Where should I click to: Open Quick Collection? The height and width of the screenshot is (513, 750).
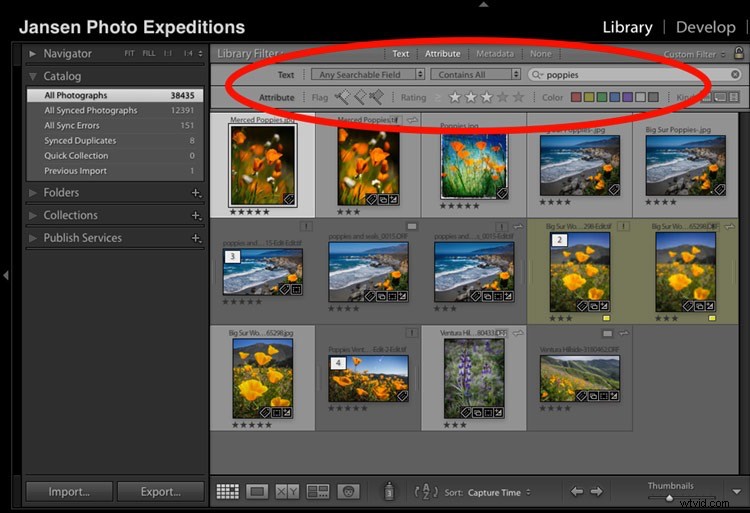[115, 155]
